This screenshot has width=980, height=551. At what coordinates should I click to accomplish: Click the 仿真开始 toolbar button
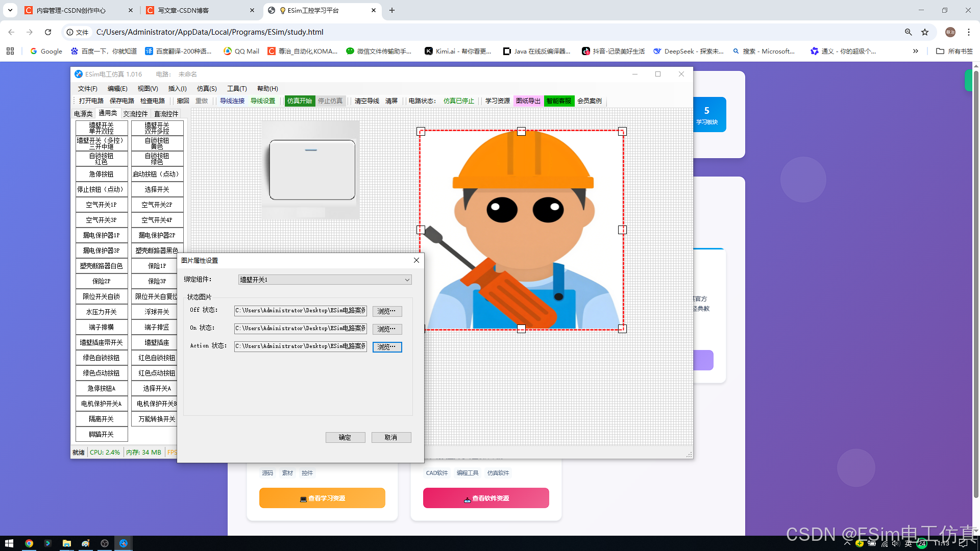click(x=299, y=101)
